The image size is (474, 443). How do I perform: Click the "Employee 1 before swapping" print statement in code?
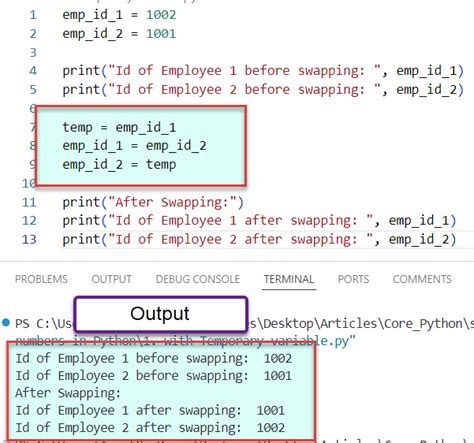tap(263, 71)
